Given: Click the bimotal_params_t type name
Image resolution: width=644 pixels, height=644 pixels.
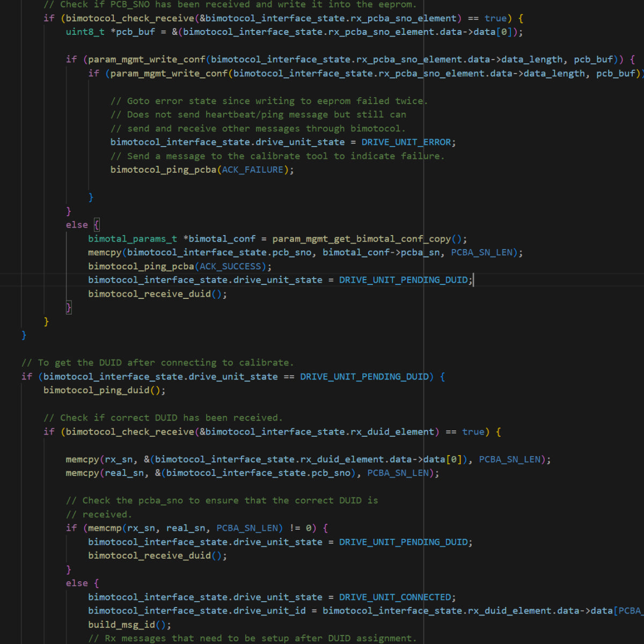Looking at the screenshot, I should tap(133, 239).
